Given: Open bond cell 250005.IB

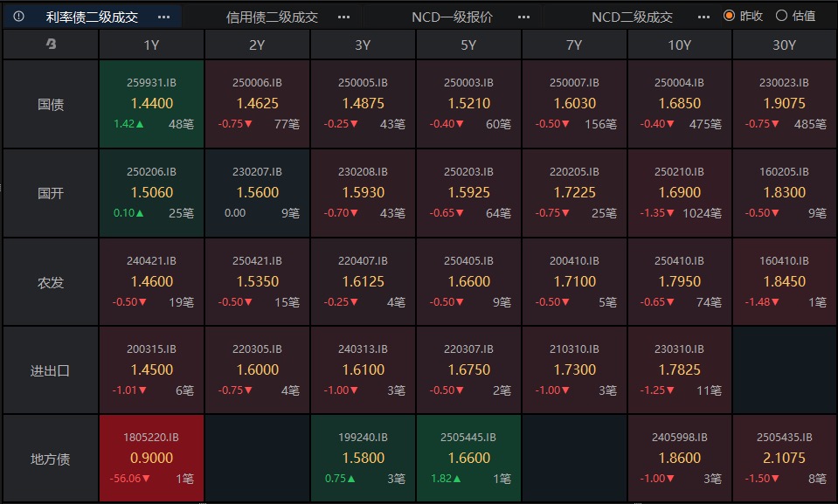Looking at the screenshot, I should click(x=363, y=104).
